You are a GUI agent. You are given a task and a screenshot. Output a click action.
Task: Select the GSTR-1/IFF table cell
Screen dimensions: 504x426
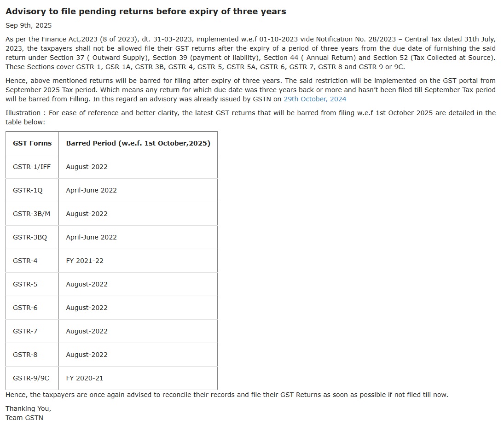(32, 167)
